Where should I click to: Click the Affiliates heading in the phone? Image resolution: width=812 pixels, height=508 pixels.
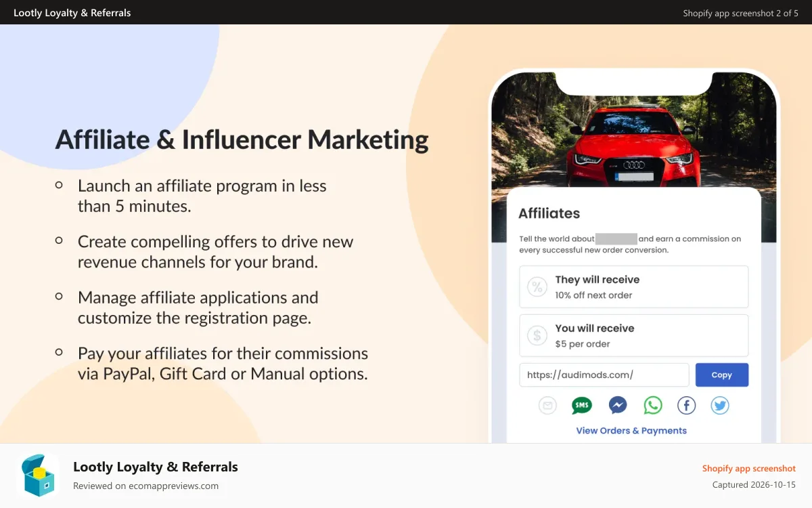[x=549, y=213]
